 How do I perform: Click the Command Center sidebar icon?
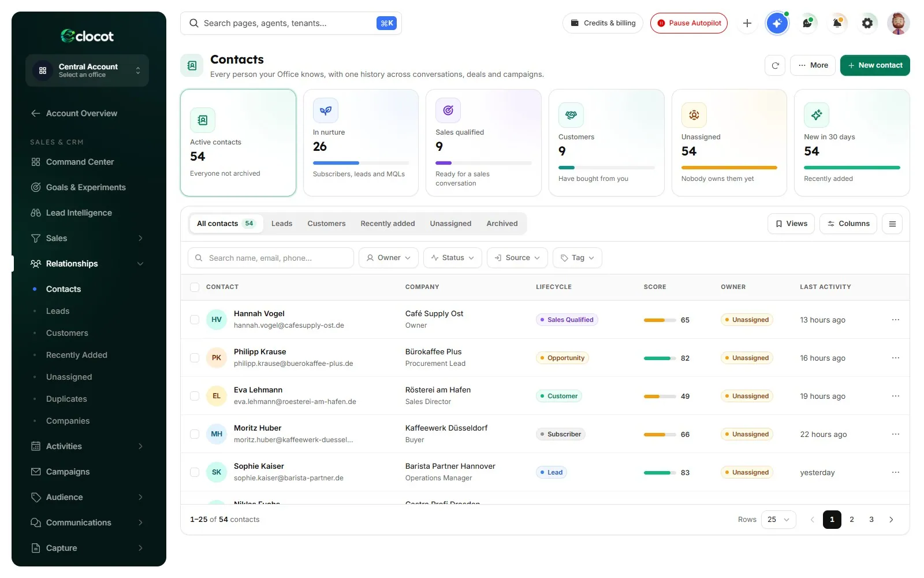(x=36, y=162)
